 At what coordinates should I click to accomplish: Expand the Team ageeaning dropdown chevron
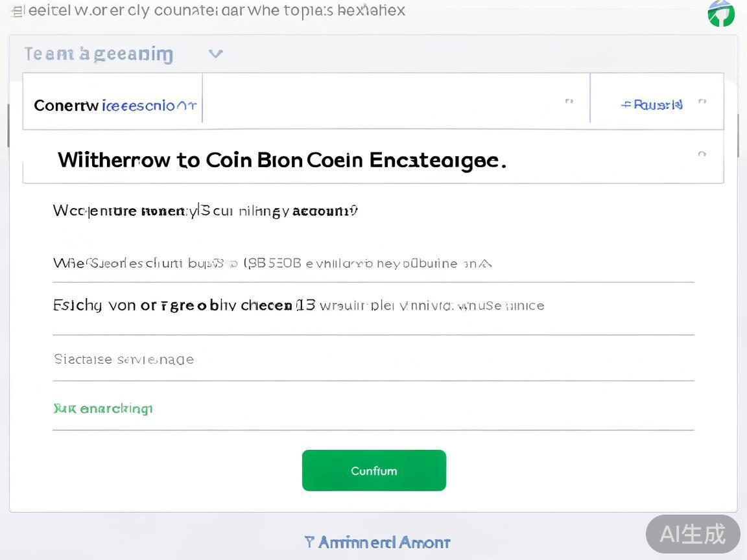[x=215, y=54]
